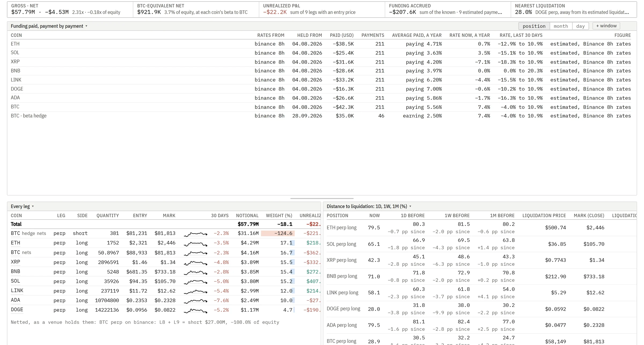
Task: Open the 'Every leg' panel dropdown
Action: pyautogui.click(x=22, y=206)
